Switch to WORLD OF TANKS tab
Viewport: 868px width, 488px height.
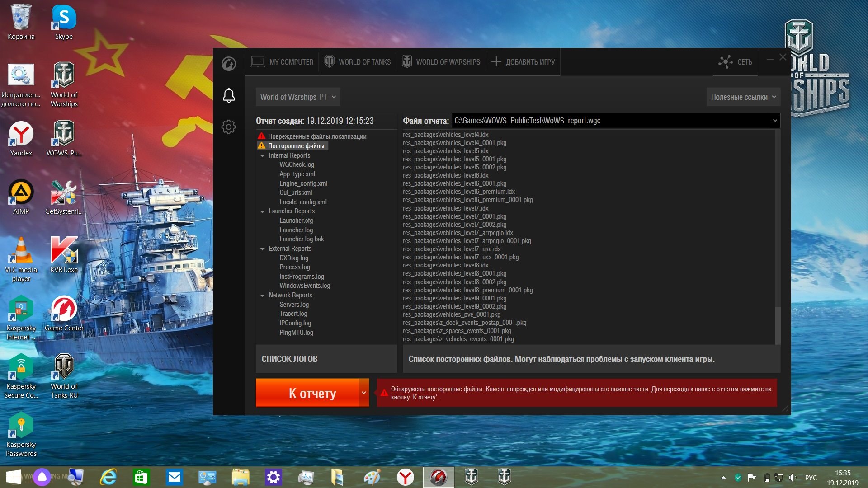click(x=358, y=62)
